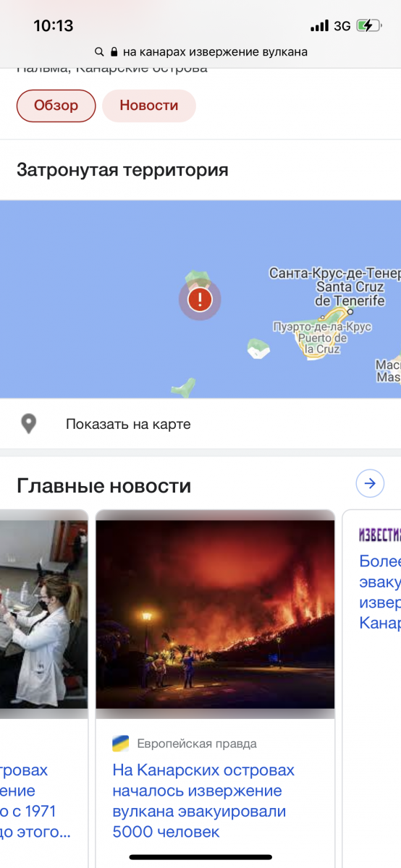The height and width of the screenshot is (868, 401).
Task: Tap the partially visible left article headline
Action: pos(36,801)
